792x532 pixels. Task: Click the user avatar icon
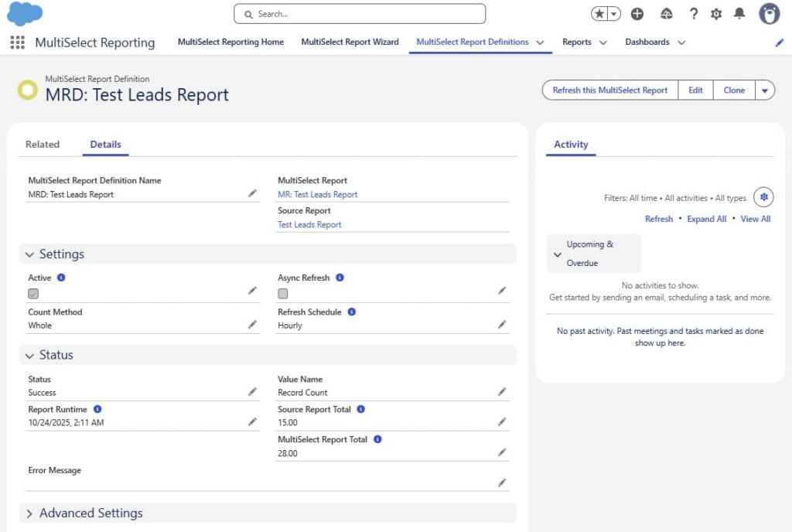[x=769, y=13]
